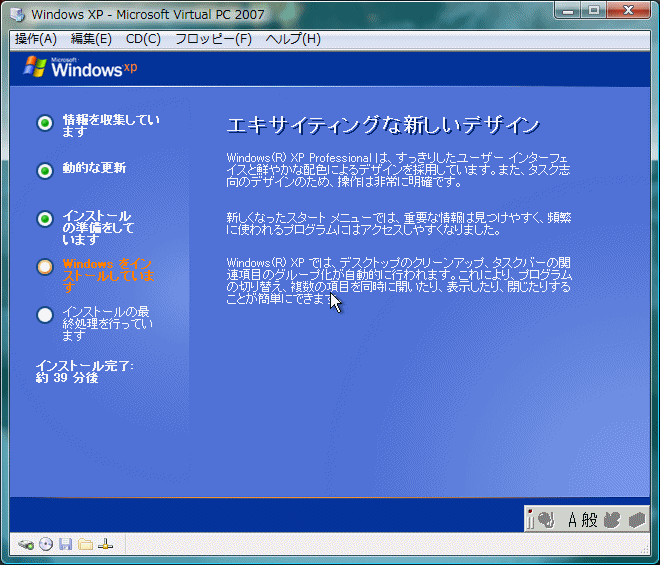Open the CD(C) menu
This screenshot has height=565, width=660.
tap(143, 39)
